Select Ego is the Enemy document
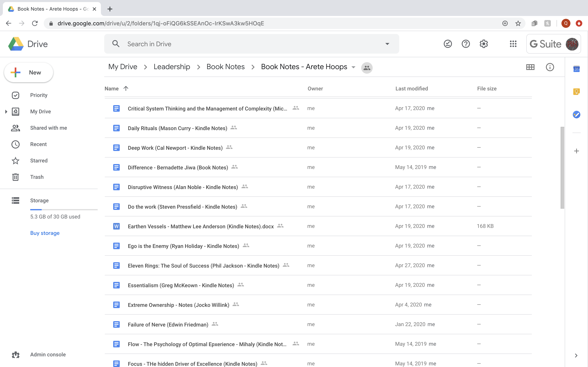The width and height of the screenshot is (588, 367). [x=318, y=246]
